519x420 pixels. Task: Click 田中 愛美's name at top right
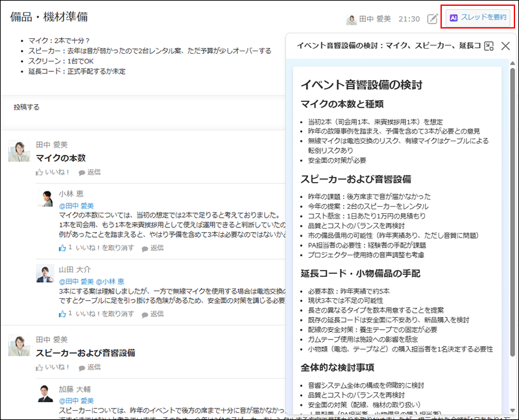[376, 19]
